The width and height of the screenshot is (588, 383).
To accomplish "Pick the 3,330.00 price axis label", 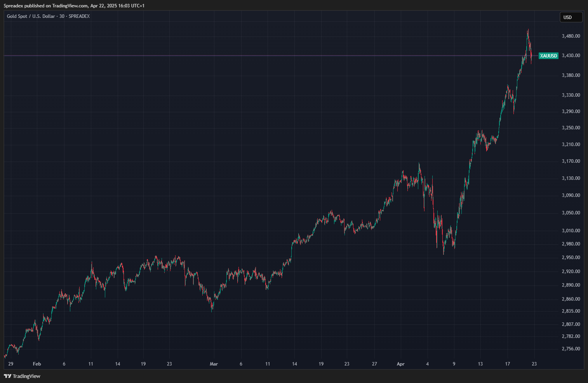I will [x=571, y=95].
